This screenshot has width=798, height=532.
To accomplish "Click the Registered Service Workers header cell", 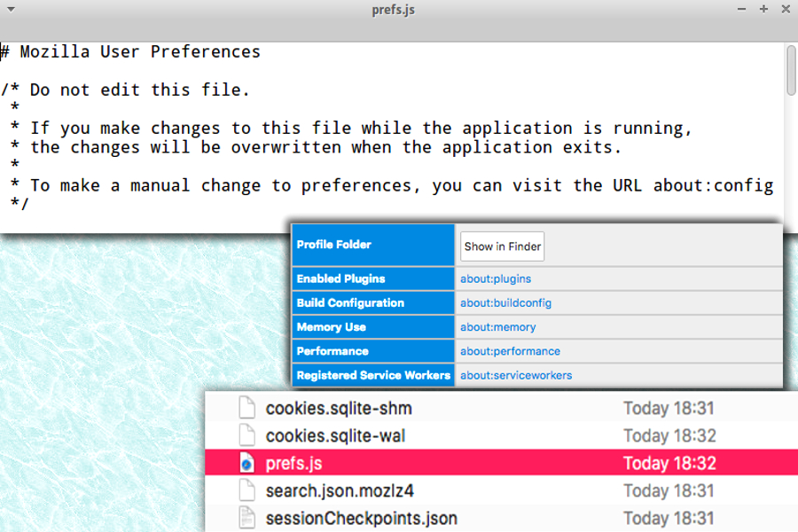I will point(373,375).
